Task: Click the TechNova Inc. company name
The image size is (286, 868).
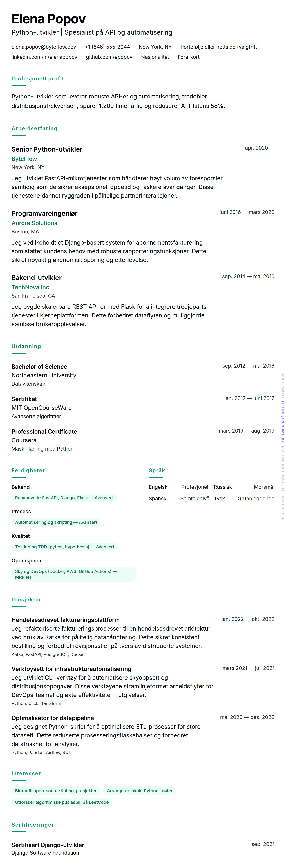Action: tap(31, 287)
